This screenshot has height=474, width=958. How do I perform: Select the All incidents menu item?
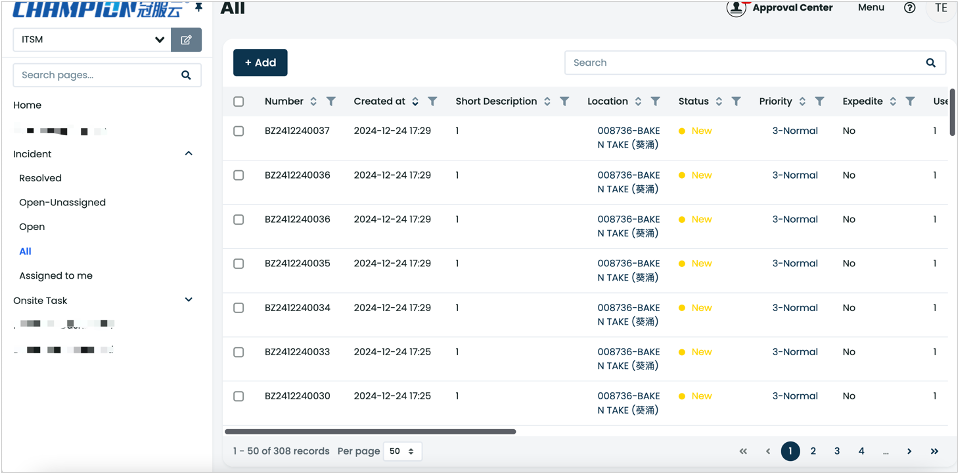coord(25,252)
